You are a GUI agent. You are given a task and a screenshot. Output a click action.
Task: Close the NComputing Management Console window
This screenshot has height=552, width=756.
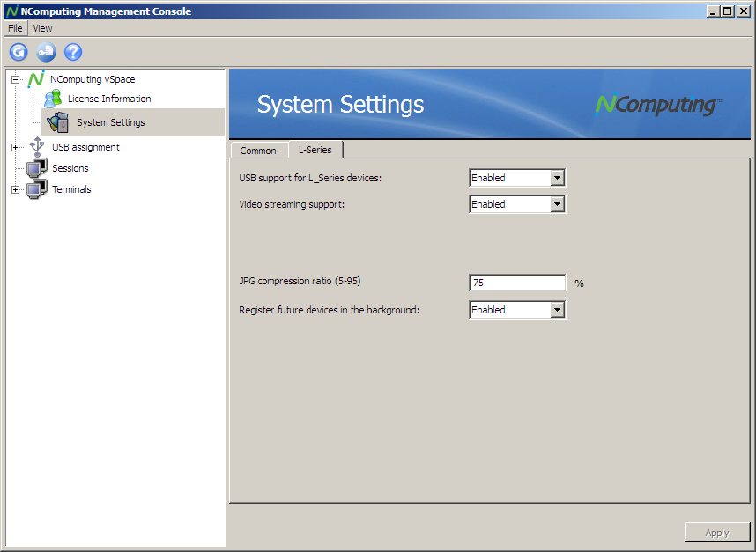click(743, 11)
